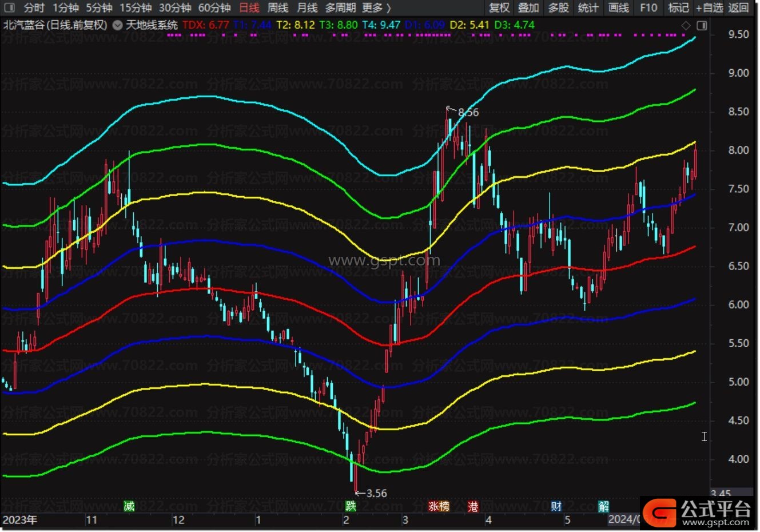Image resolution: width=760 pixels, height=532 pixels.
Task: Click the diamond marker icon in header
Action: pyautogui.click(x=686, y=25)
